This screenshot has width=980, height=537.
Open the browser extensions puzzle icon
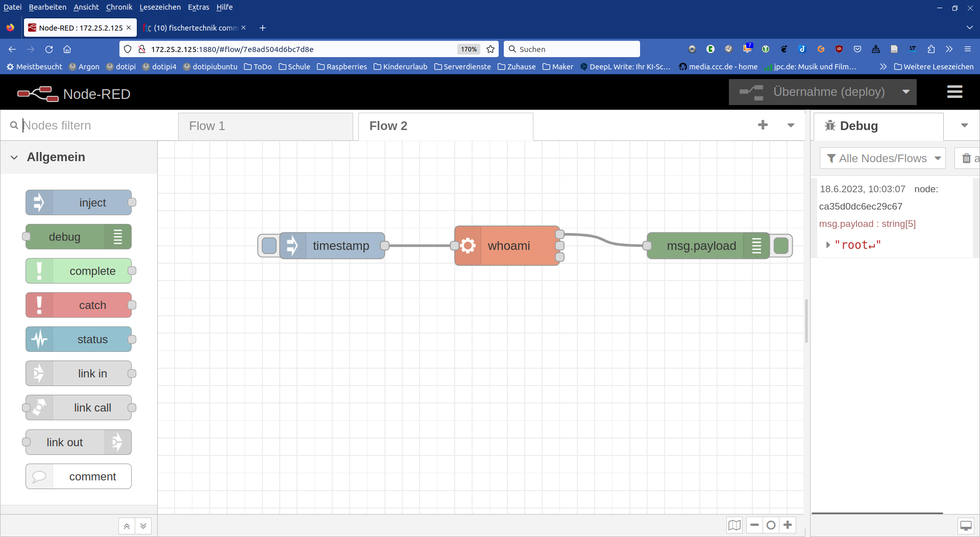coord(931,49)
